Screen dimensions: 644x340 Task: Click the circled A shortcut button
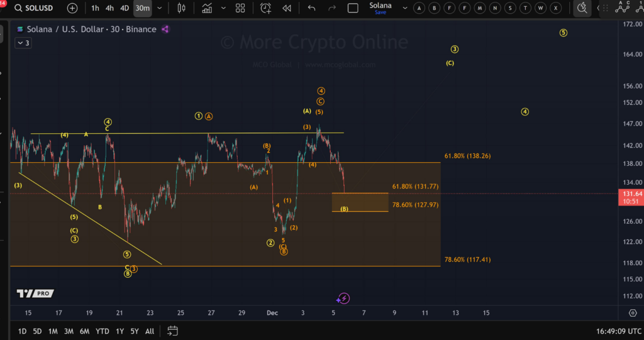click(419, 8)
